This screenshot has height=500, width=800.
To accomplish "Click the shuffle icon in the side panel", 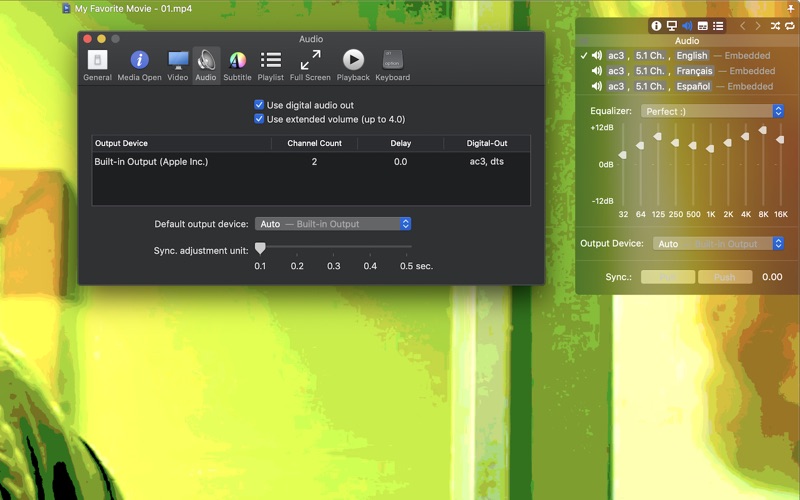I will click(775, 26).
